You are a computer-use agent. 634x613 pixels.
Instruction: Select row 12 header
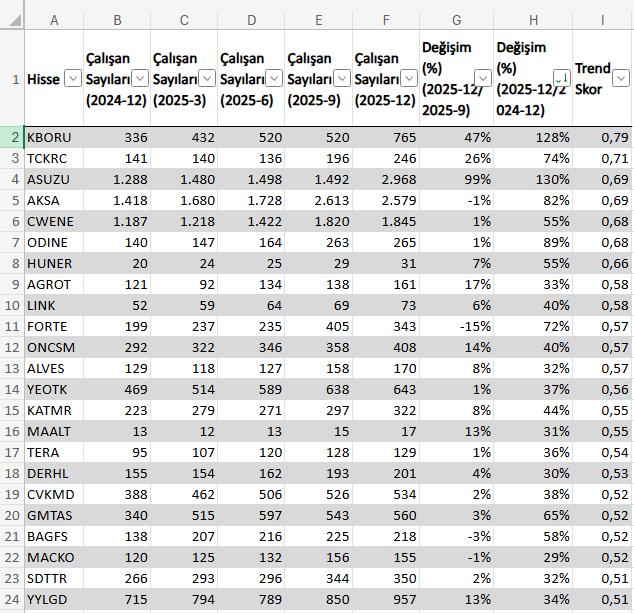(12, 347)
